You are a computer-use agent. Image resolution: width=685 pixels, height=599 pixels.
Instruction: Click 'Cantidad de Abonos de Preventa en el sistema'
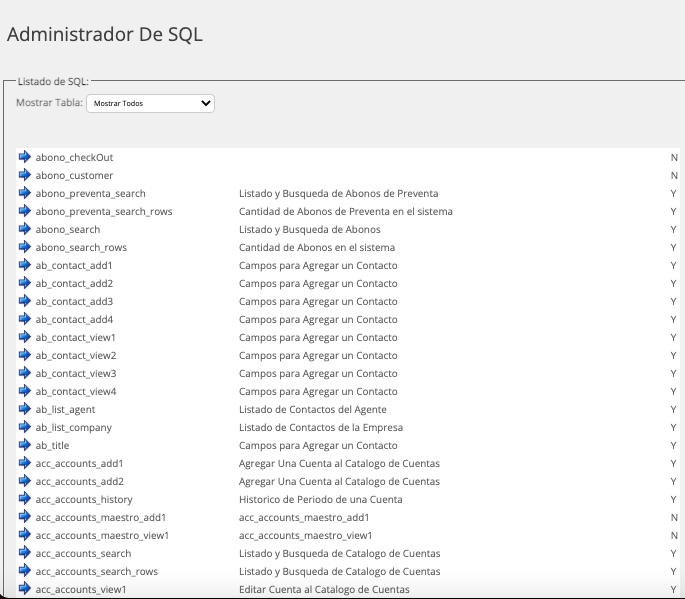[346, 211]
